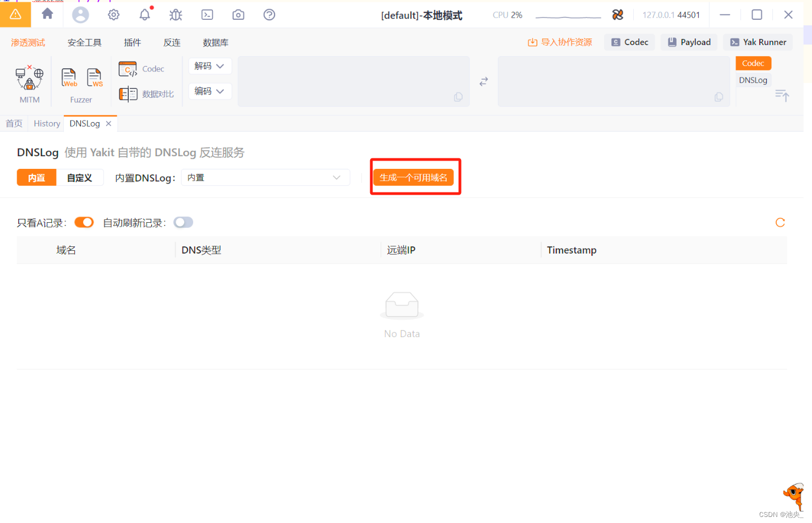Open the Codec button in top bar
Screen dimensions: 812x523
pyautogui.click(x=630, y=42)
